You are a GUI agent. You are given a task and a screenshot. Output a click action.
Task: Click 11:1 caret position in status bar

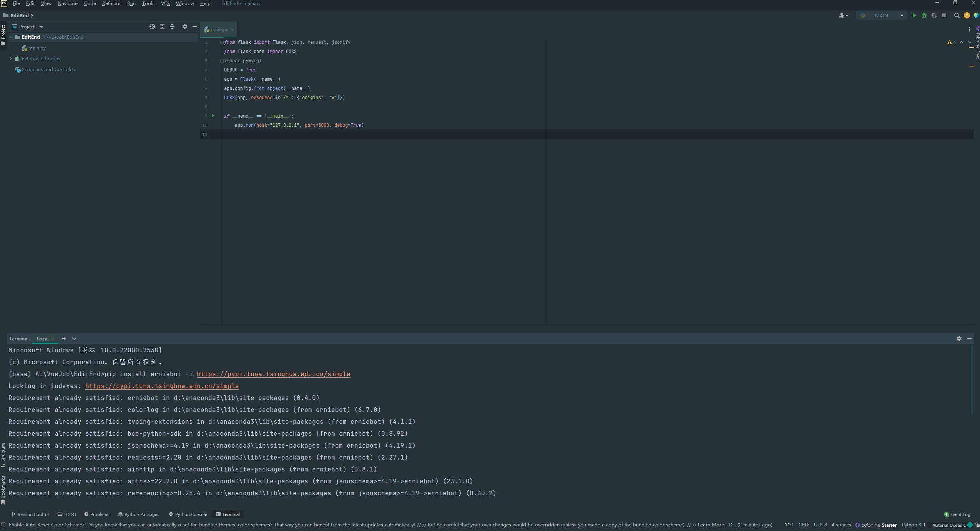[789, 525]
